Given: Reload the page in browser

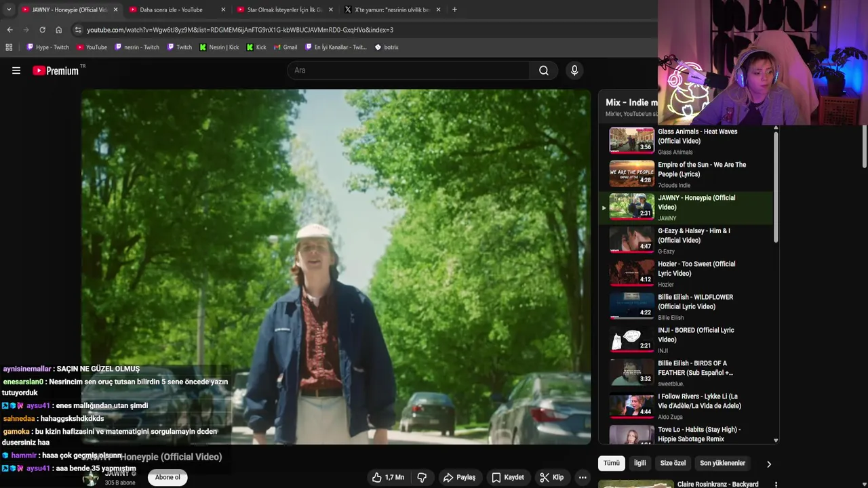Looking at the screenshot, I should 42,30.
